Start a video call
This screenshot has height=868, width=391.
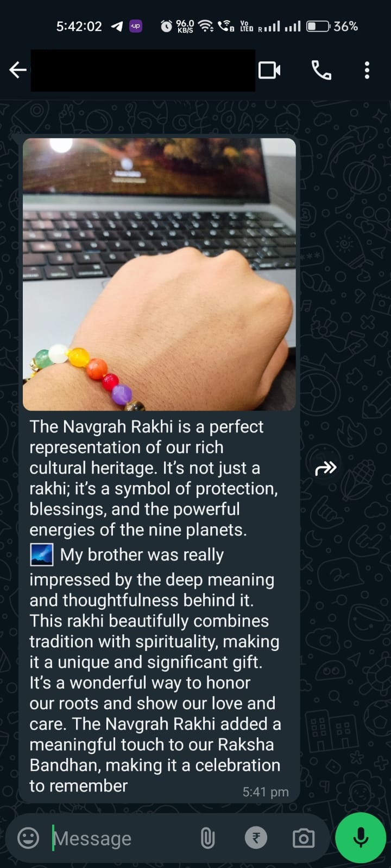[269, 70]
